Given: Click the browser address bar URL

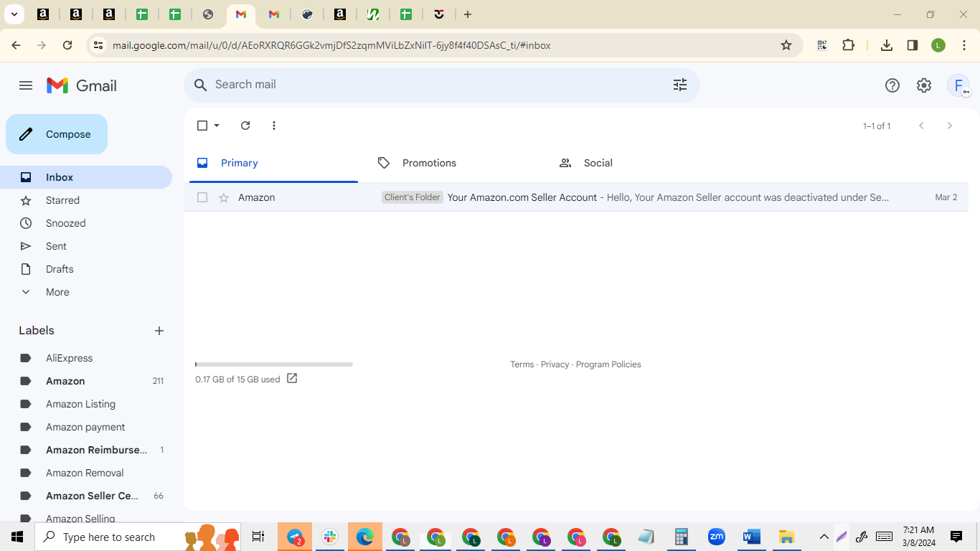Looking at the screenshot, I should (331, 45).
